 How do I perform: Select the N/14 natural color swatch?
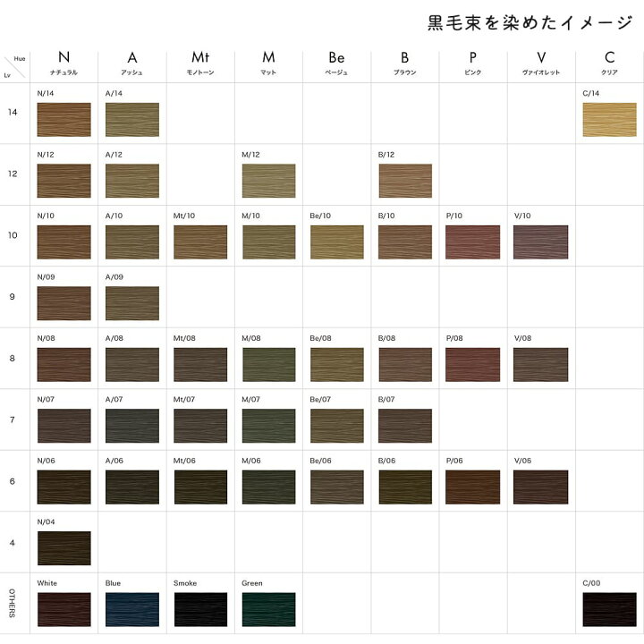point(64,120)
